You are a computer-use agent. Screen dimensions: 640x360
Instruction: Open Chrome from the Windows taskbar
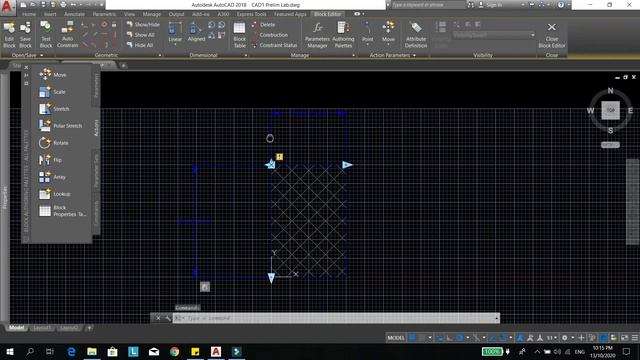click(175, 351)
